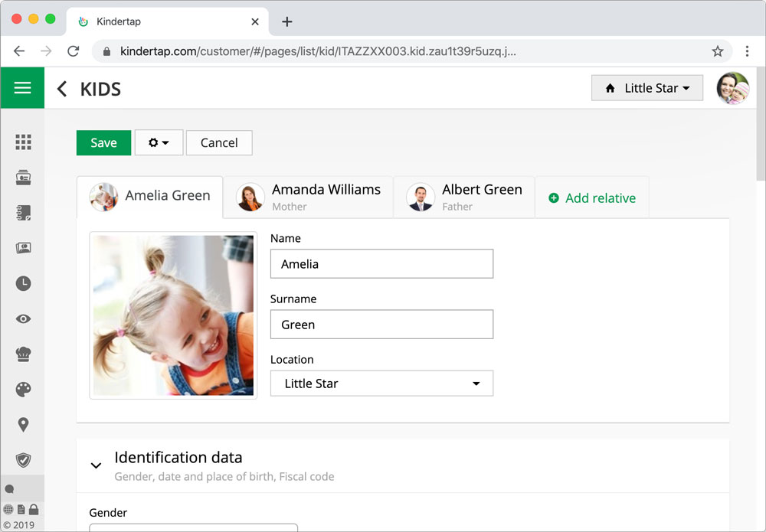Click the eye icon in sidebar
The height and width of the screenshot is (532, 766).
coord(23,319)
